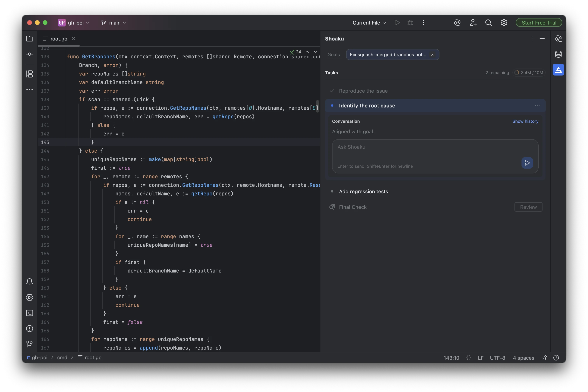The height and width of the screenshot is (392, 588).
Task: Click the 'Aligned with goal.' text
Action: [x=353, y=132]
